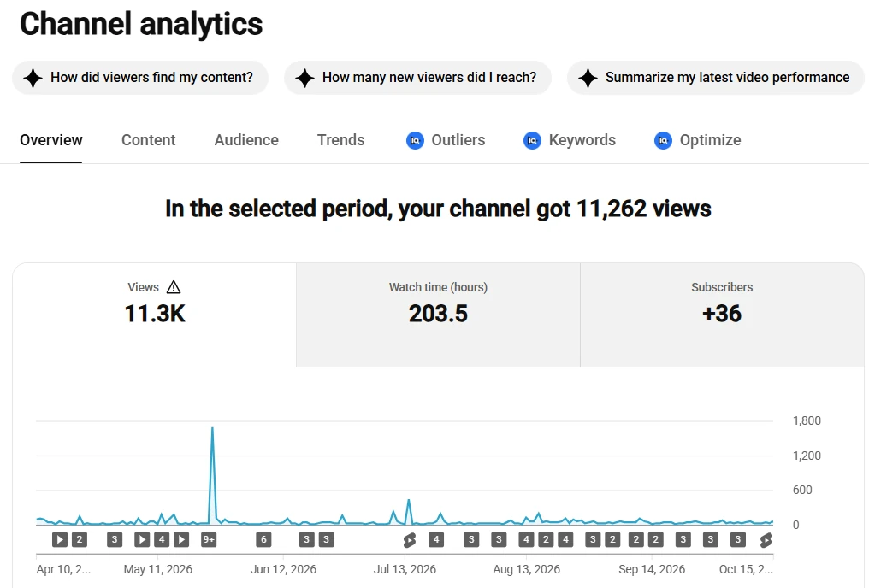Click the 4 marker between two play markers
Viewport: 869px width, 588px height.
162,539
